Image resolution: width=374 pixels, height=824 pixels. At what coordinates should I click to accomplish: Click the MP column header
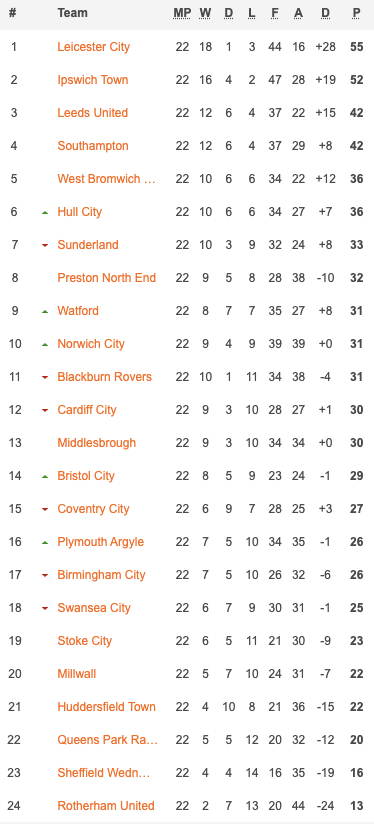[x=182, y=13]
